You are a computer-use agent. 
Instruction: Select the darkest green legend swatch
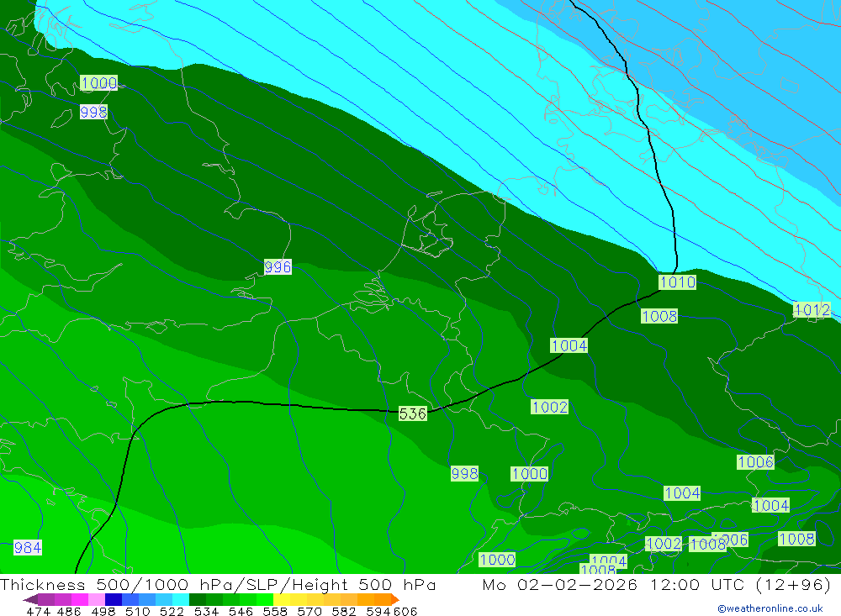coord(198,599)
